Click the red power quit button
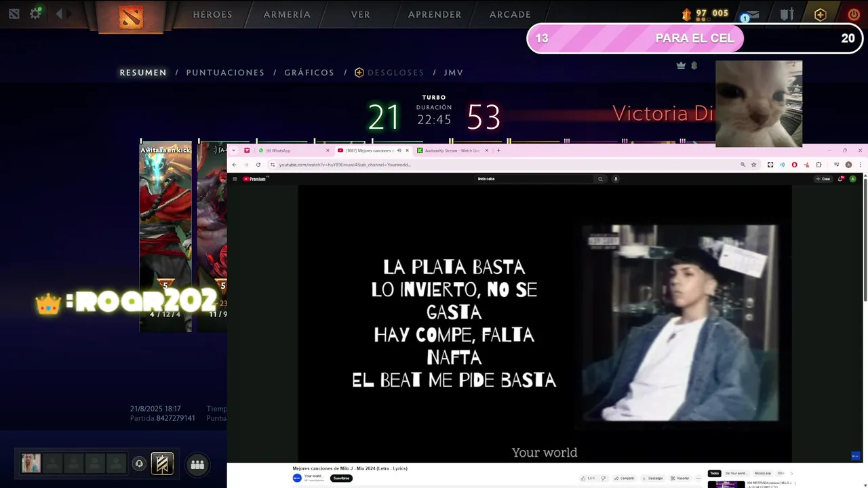 click(854, 14)
